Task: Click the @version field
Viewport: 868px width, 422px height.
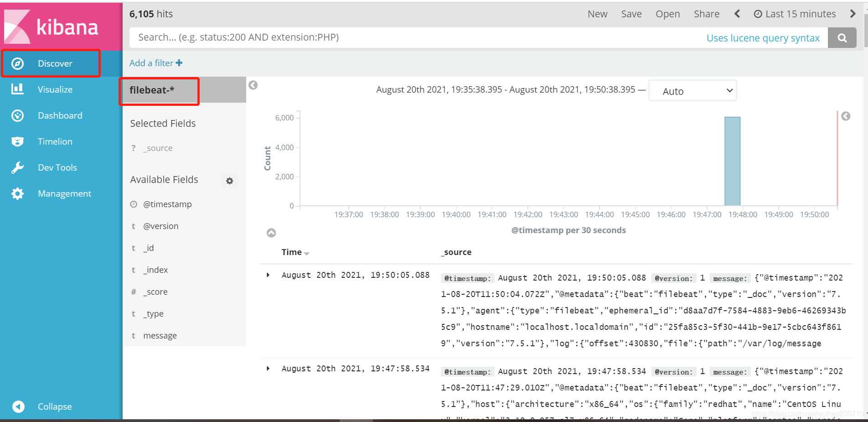Action: pos(161,226)
